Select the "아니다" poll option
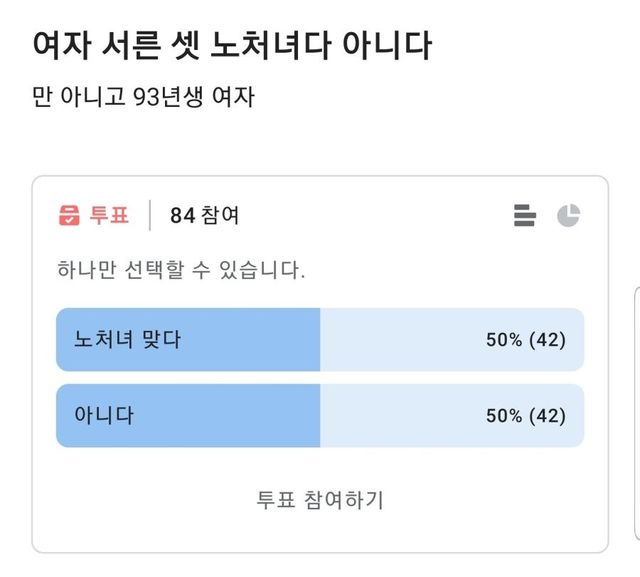640x577 pixels. (x=104, y=415)
